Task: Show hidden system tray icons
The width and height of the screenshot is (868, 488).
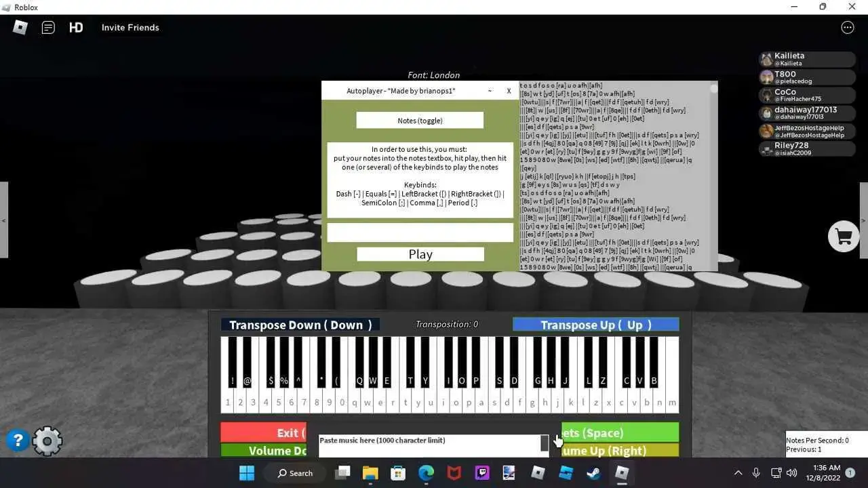Action: (x=738, y=472)
